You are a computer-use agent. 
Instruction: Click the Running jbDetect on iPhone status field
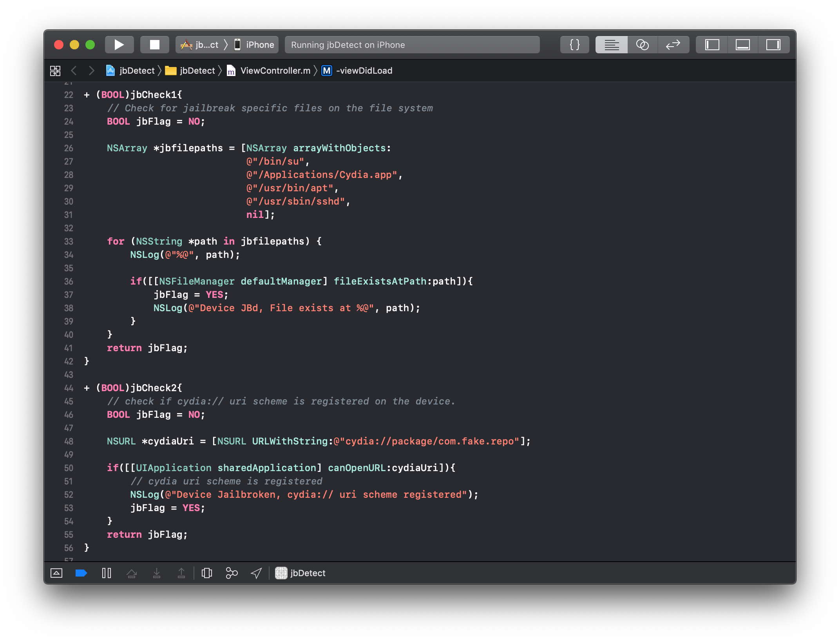[x=412, y=45]
